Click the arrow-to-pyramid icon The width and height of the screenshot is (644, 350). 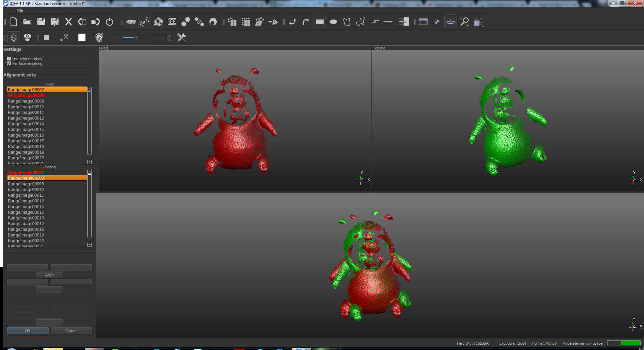click(273, 22)
